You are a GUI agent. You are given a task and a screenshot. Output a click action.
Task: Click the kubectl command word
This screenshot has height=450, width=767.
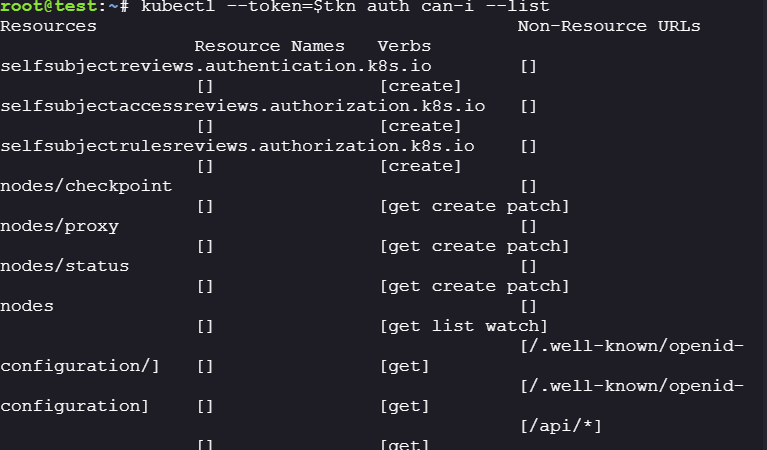[x=173, y=7]
